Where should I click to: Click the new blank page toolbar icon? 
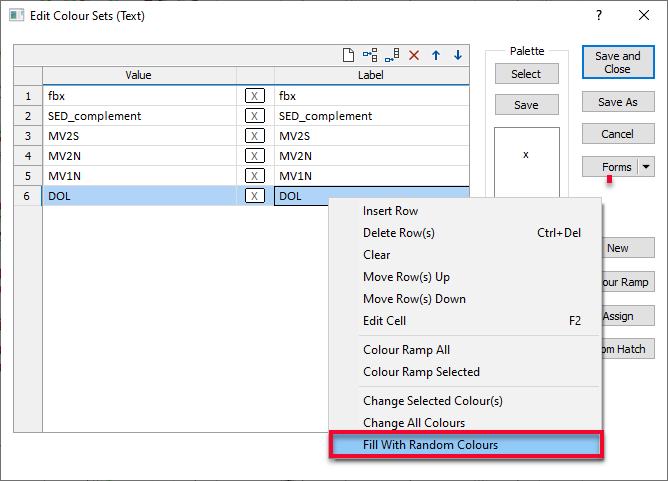(x=349, y=56)
